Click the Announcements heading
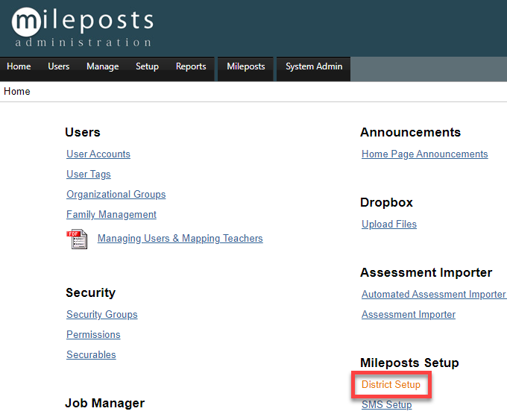 410,132
